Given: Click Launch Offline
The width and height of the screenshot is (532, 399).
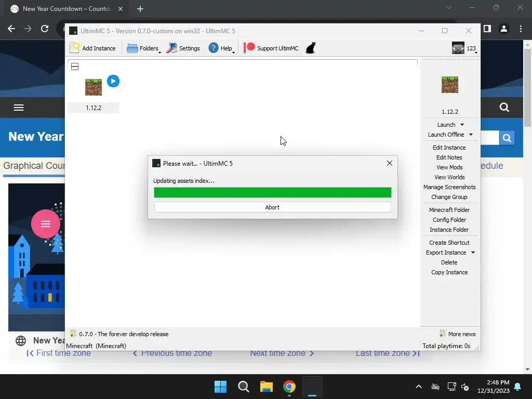Looking at the screenshot, I should pyautogui.click(x=446, y=135).
